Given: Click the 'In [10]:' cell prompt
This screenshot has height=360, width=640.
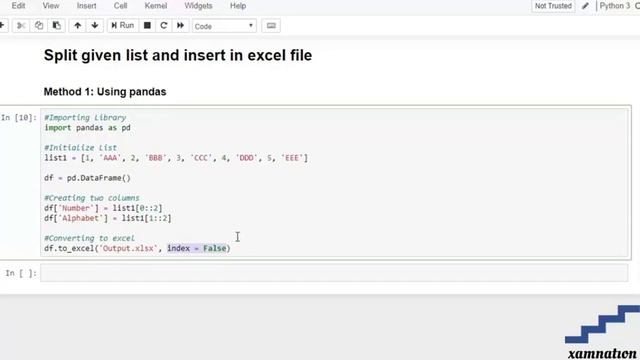Looking at the screenshot, I should click(19, 118).
